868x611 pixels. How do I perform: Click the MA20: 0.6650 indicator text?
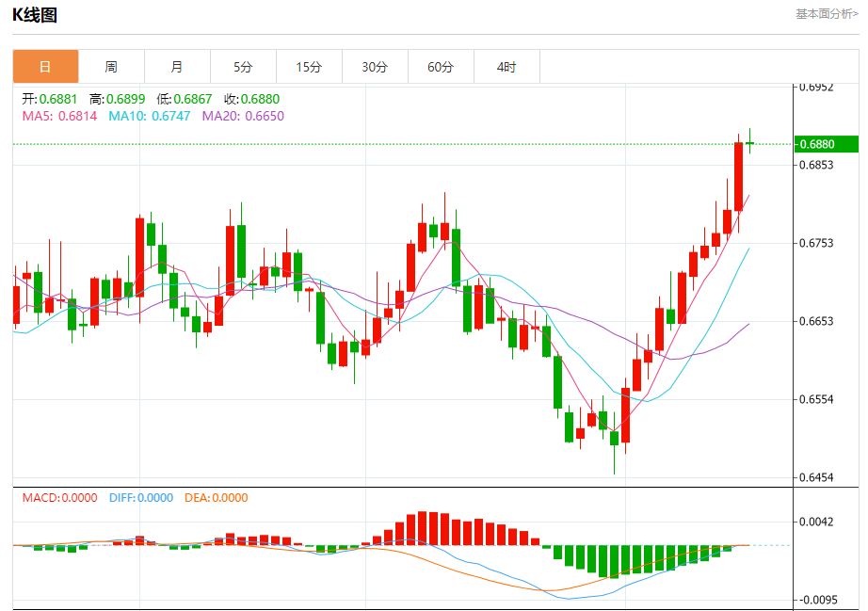tap(243, 116)
